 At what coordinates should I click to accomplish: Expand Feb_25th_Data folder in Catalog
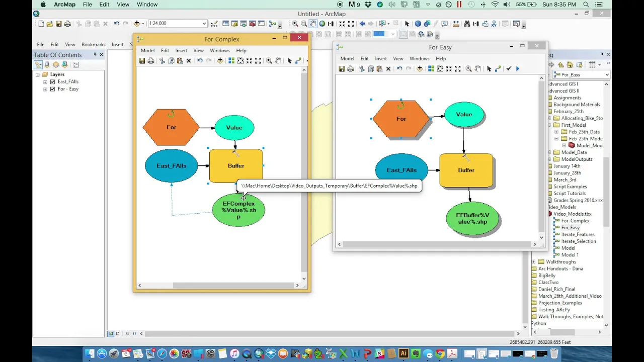point(557,132)
